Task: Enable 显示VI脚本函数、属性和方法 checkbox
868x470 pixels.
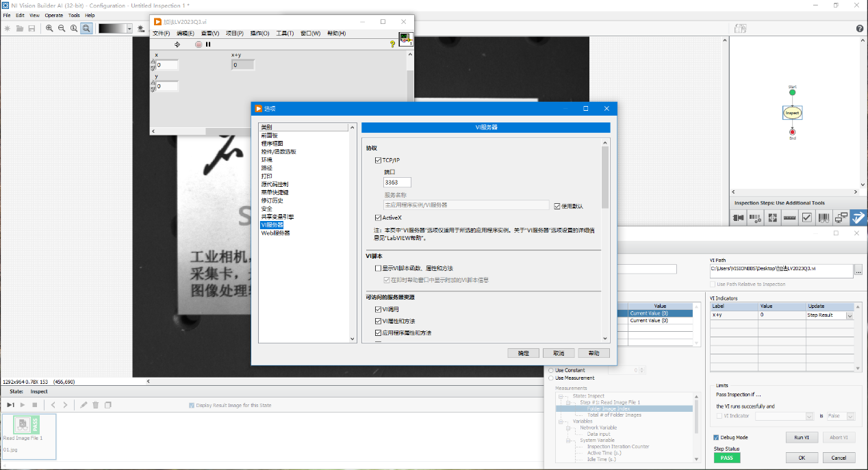Action: [x=378, y=268]
